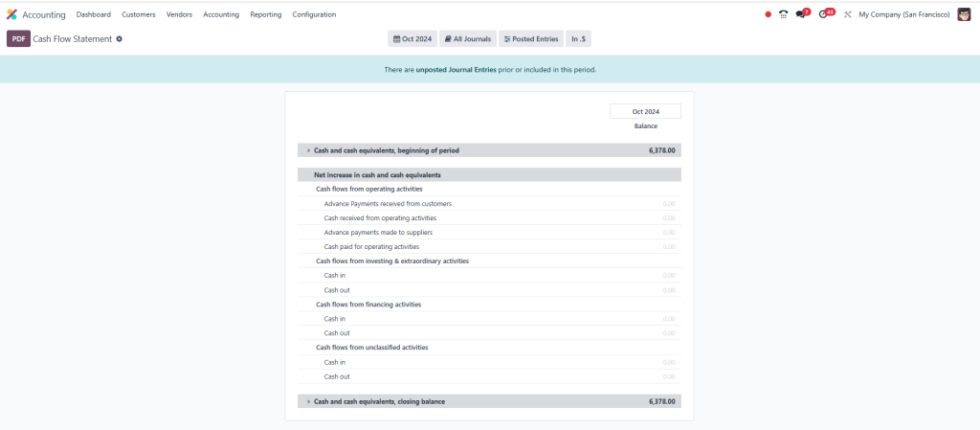
Task: Open the chat messages icon
Action: [x=801, y=13]
